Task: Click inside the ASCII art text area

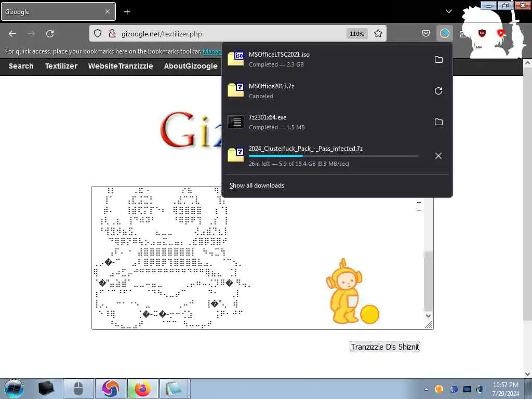Action: [x=258, y=258]
